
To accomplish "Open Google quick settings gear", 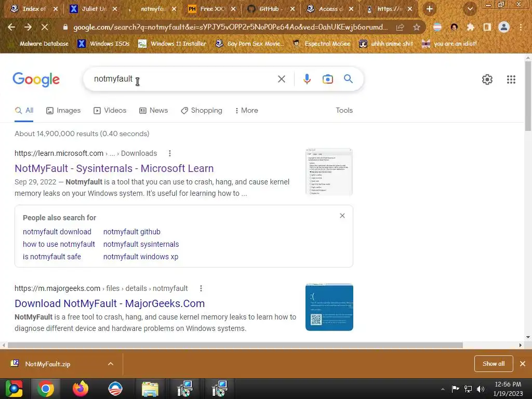I will click(x=487, y=79).
